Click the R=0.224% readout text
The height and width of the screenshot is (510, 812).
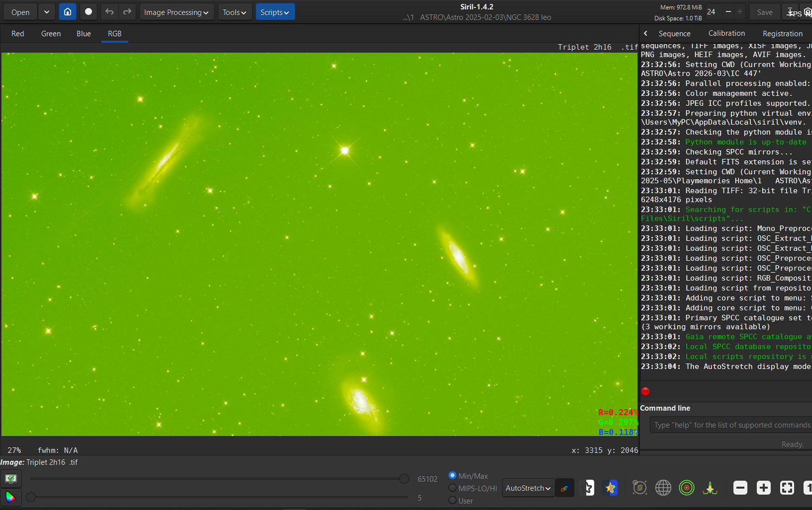[x=618, y=412]
